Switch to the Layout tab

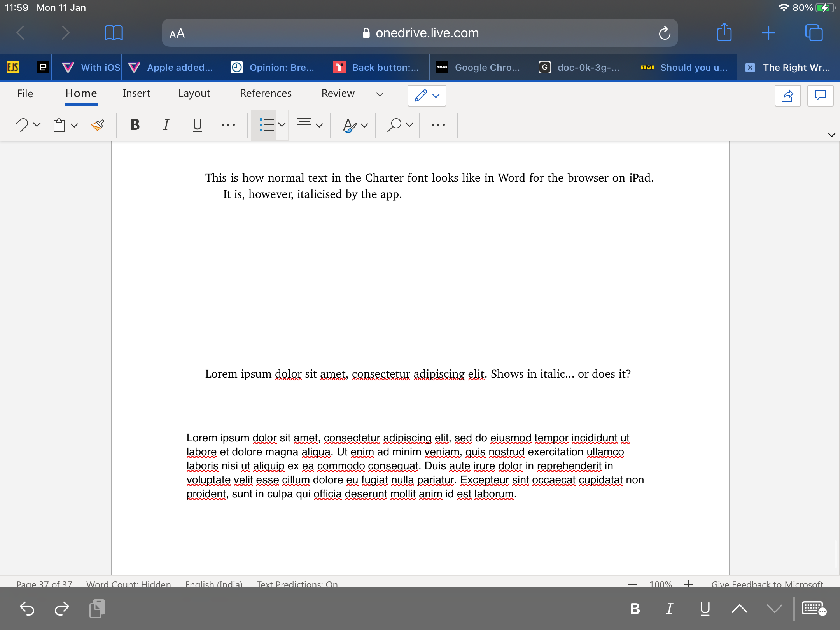(x=194, y=93)
